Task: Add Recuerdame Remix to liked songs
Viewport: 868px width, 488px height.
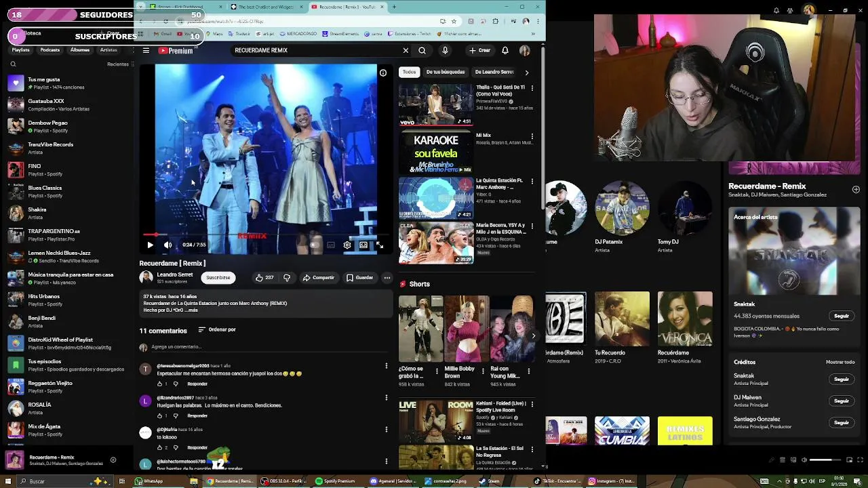Action: [x=856, y=190]
